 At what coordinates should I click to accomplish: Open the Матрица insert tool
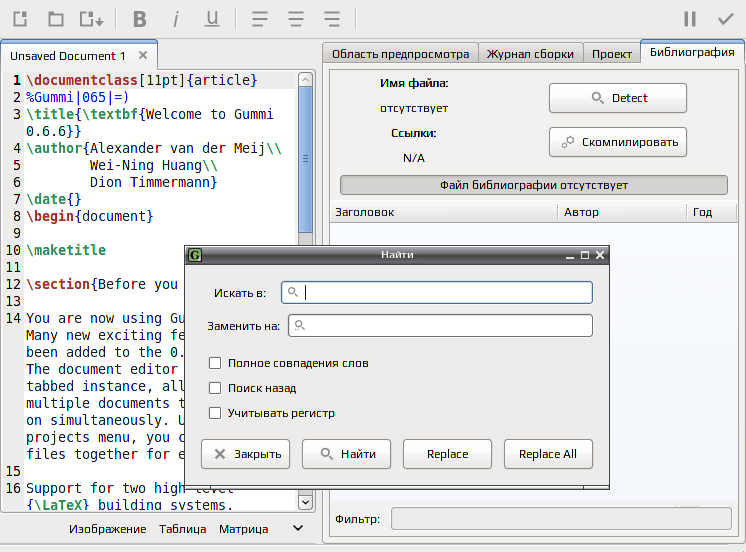click(244, 529)
